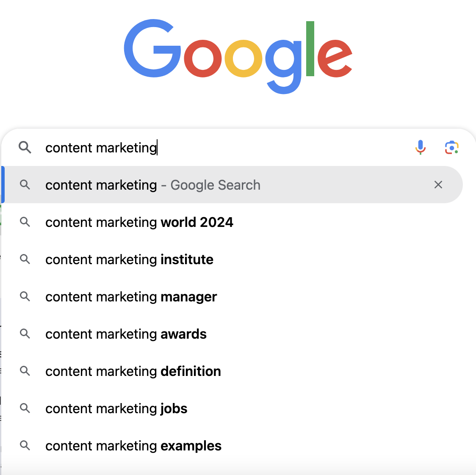This screenshot has width=476, height=475.
Task: Click the search icon beside 'content marketing manager'
Action: [x=25, y=296]
